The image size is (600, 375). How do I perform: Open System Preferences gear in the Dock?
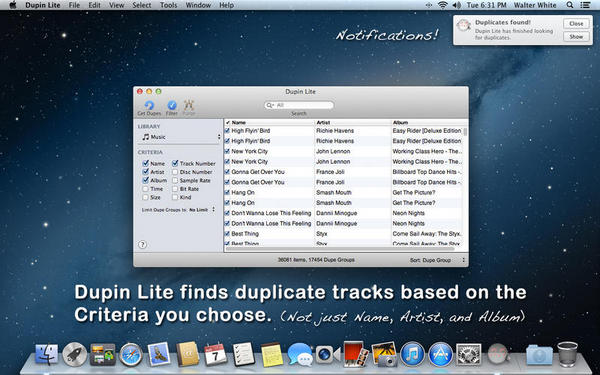click(x=468, y=354)
